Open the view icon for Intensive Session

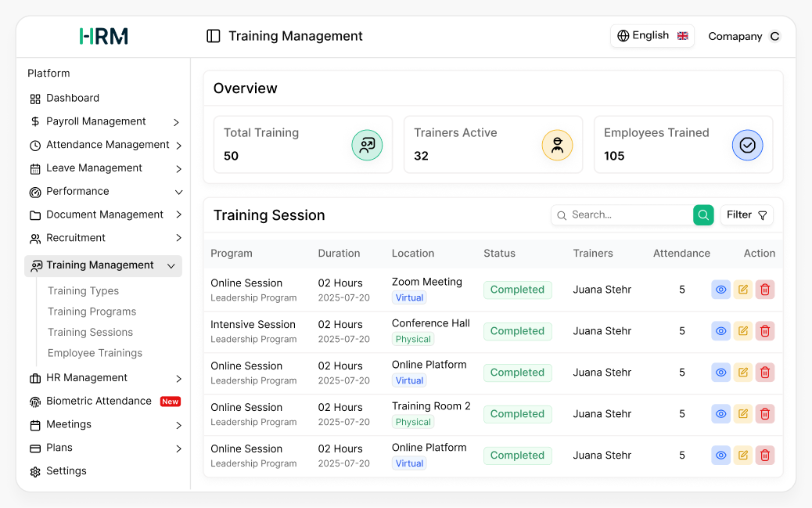click(x=720, y=330)
